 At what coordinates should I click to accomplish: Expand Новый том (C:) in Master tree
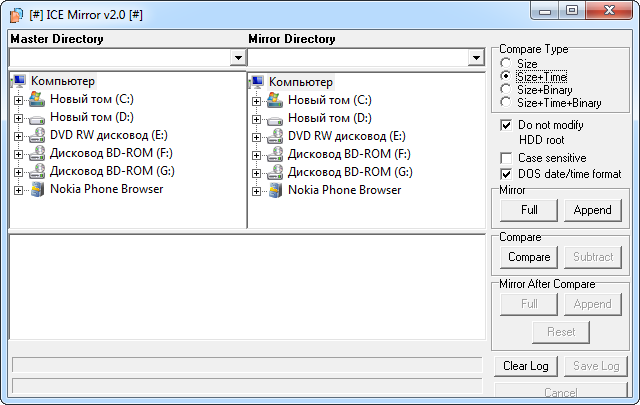point(18,100)
